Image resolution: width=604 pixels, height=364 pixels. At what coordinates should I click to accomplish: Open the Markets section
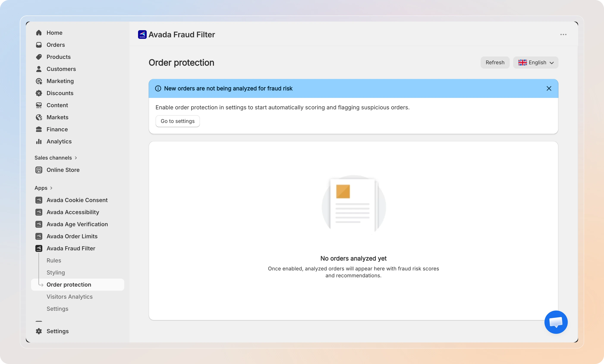pyautogui.click(x=57, y=117)
